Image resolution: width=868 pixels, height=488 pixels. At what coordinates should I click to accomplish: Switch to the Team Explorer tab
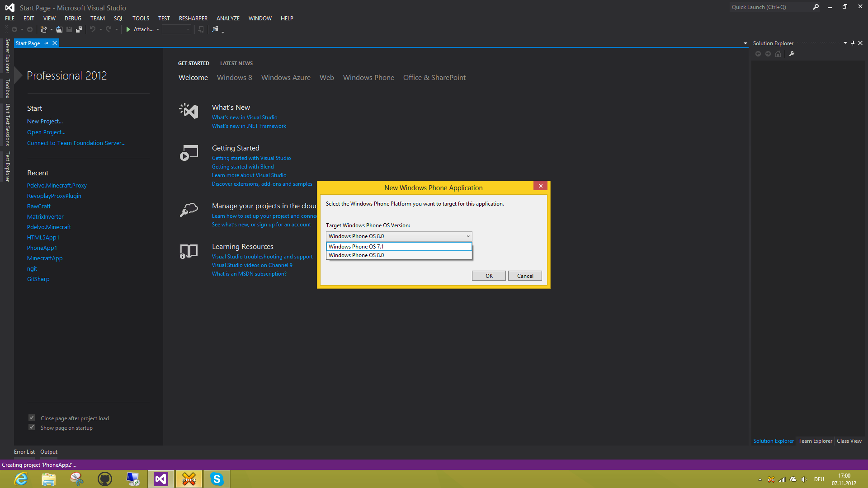[x=815, y=441]
